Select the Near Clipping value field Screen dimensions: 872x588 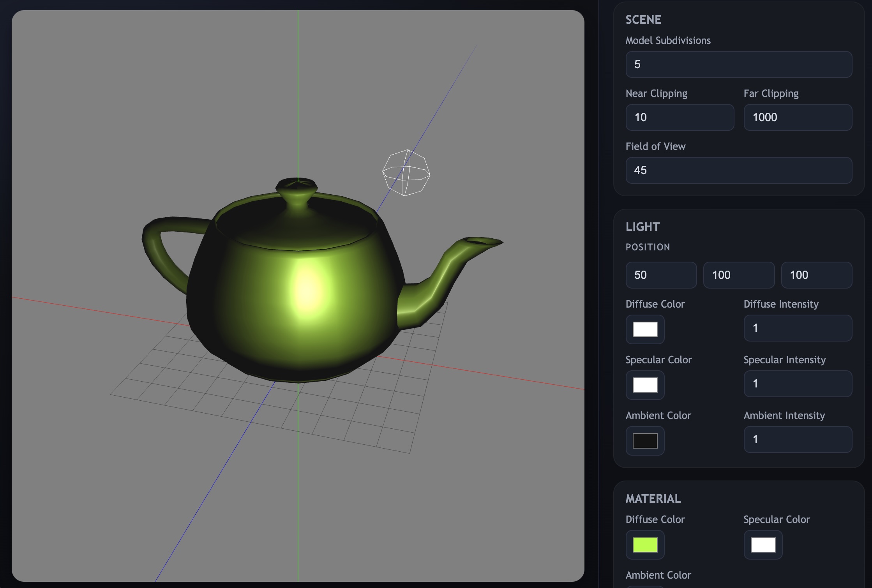tap(680, 117)
